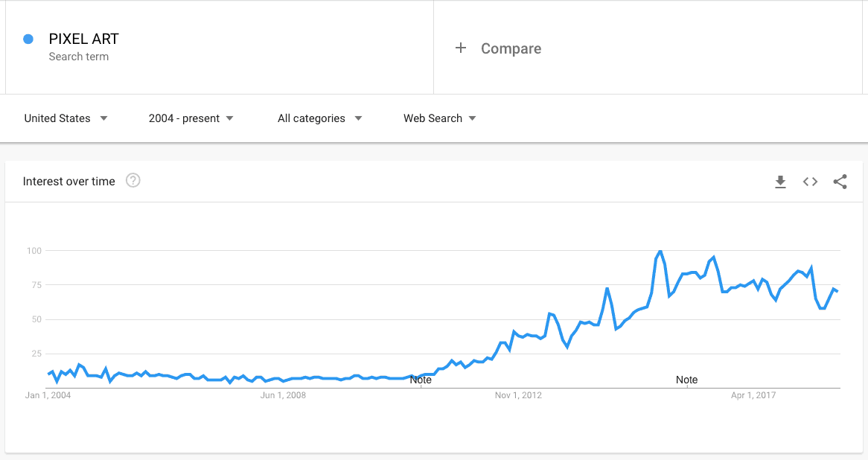Image resolution: width=868 pixels, height=460 pixels.
Task: Expand the Web Search type dropdown
Action: point(439,118)
